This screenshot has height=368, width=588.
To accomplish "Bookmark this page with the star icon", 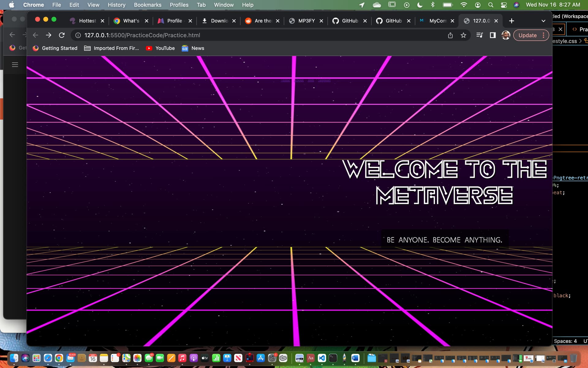I will coord(463,35).
